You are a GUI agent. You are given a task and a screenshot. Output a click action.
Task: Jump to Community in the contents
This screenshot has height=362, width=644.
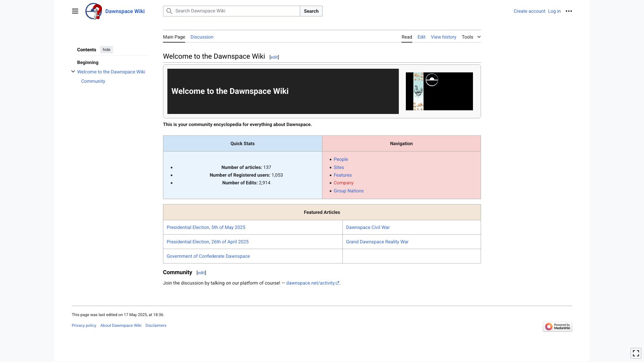point(93,81)
